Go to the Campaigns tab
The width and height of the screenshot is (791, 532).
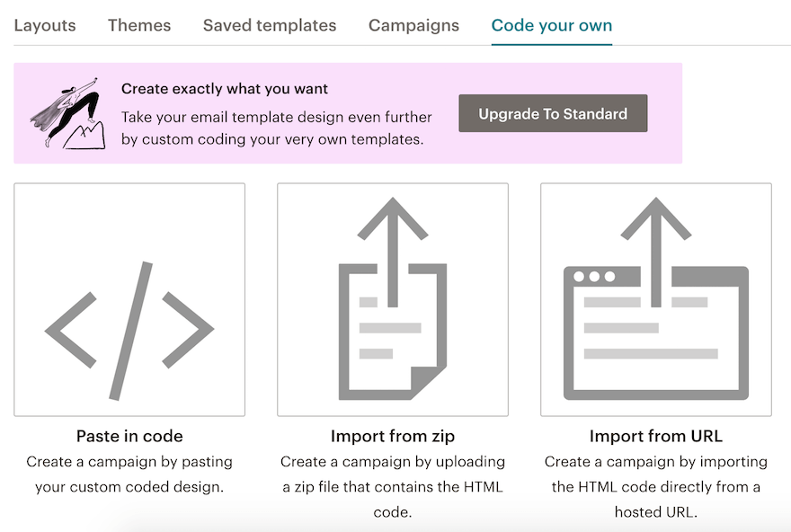413,25
